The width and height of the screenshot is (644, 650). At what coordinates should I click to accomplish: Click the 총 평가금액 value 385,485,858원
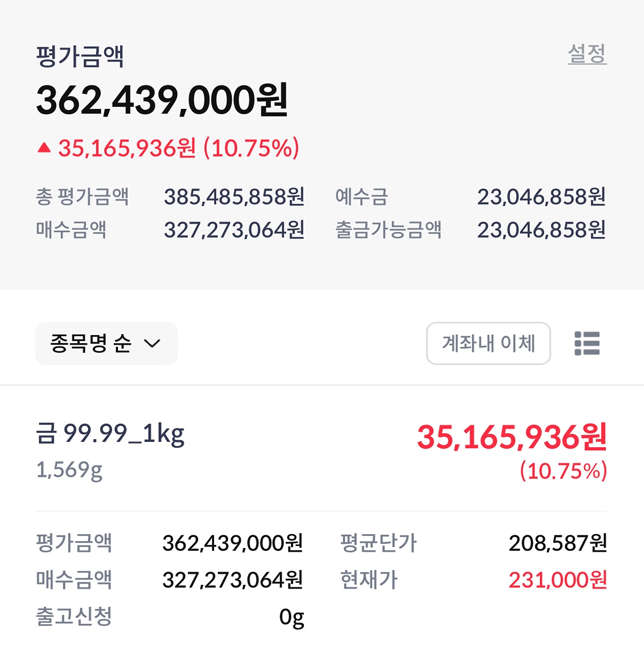point(234,197)
